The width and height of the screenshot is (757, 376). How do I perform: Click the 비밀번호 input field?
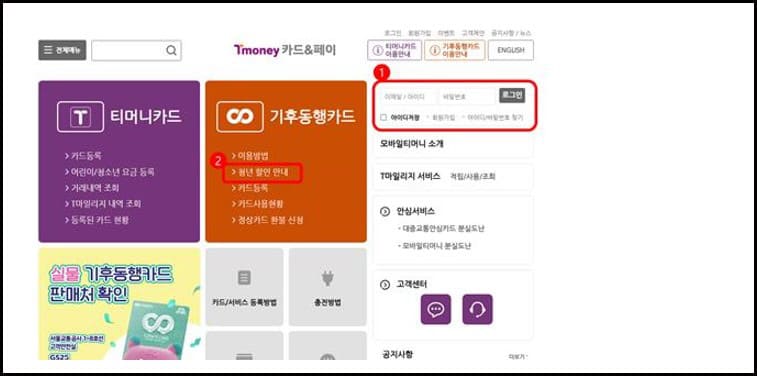point(467,97)
